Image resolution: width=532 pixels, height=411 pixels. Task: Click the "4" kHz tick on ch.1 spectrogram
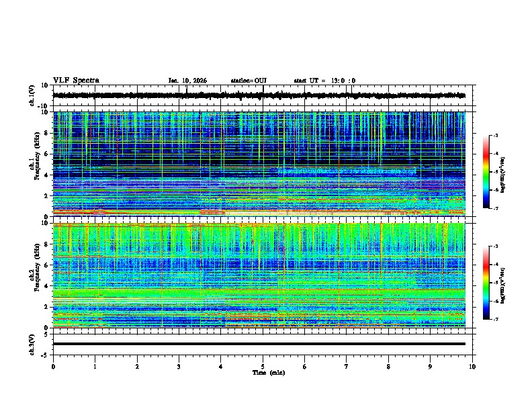(x=46, y=175)
